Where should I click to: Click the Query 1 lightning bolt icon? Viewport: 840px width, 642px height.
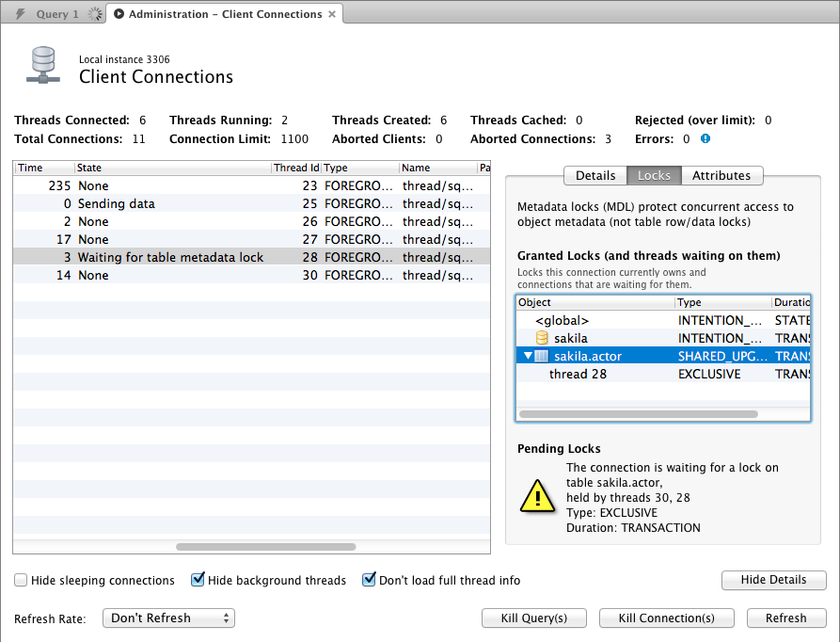coord(21,14)
